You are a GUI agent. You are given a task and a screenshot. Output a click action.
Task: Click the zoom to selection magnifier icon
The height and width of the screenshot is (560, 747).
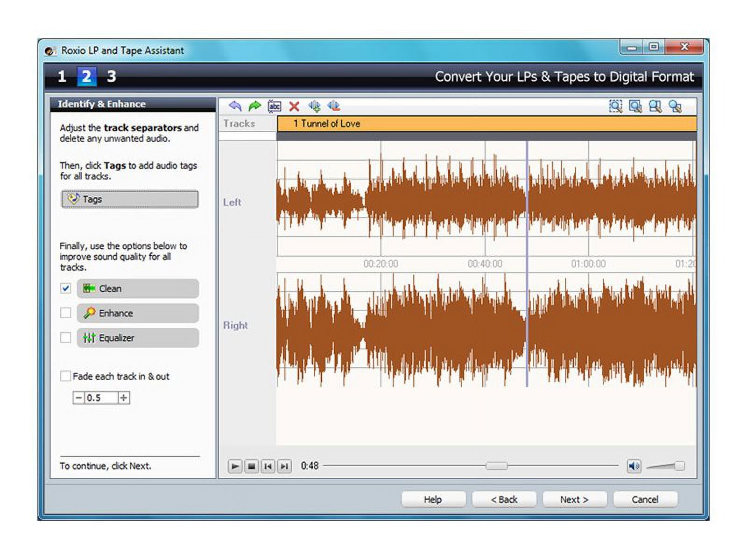point(616,106)
